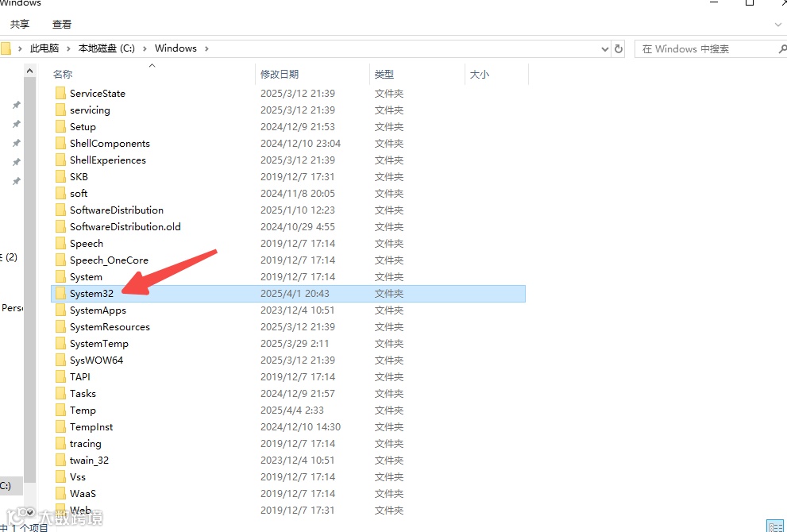Select the soft folder icon

tap(60, 193)
